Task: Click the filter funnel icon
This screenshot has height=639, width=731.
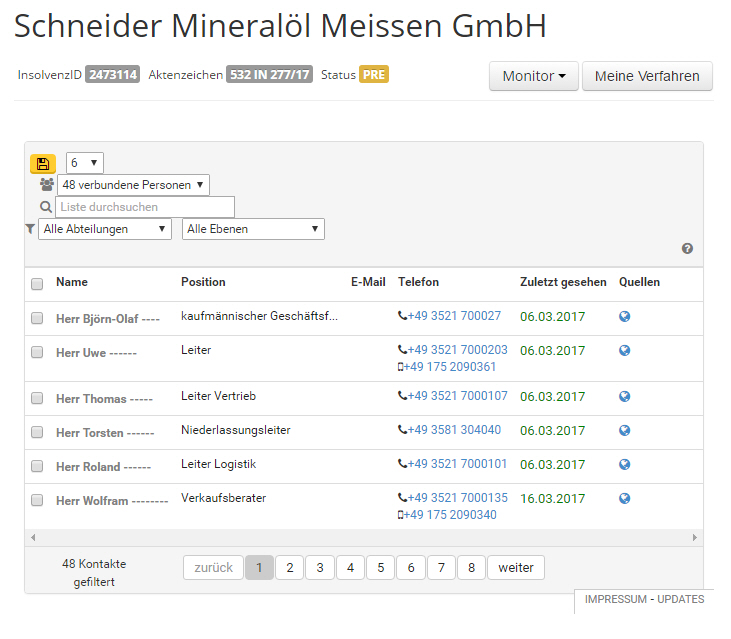Action: (x=30, y=229)
